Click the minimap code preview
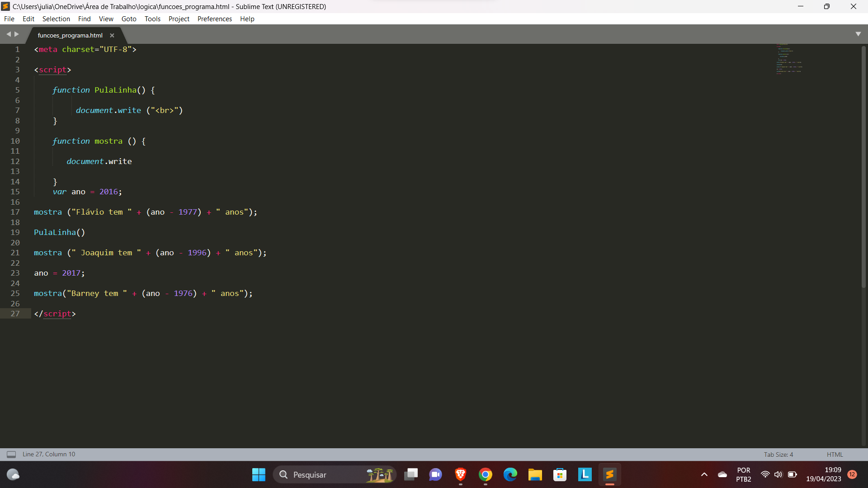The width and height of the screenshot is (868, 488). pyautogui.click(x=789, y=59)
